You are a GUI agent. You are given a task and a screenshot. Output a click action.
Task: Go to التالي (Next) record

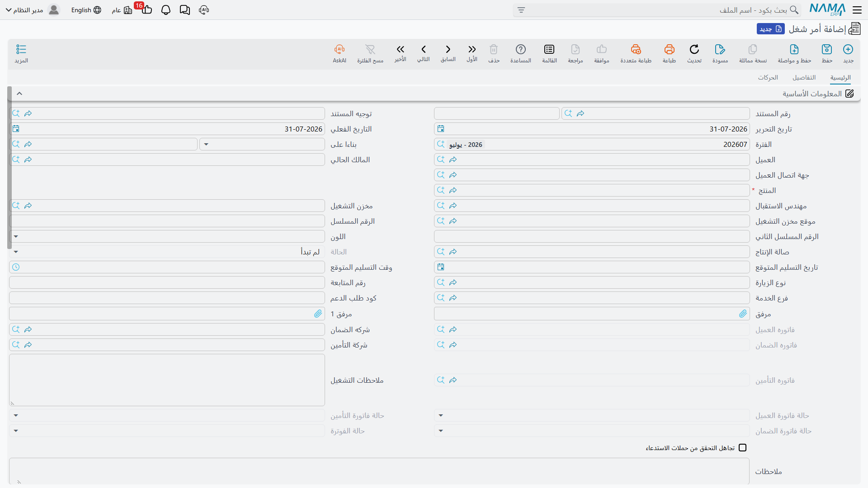(424, 49)
